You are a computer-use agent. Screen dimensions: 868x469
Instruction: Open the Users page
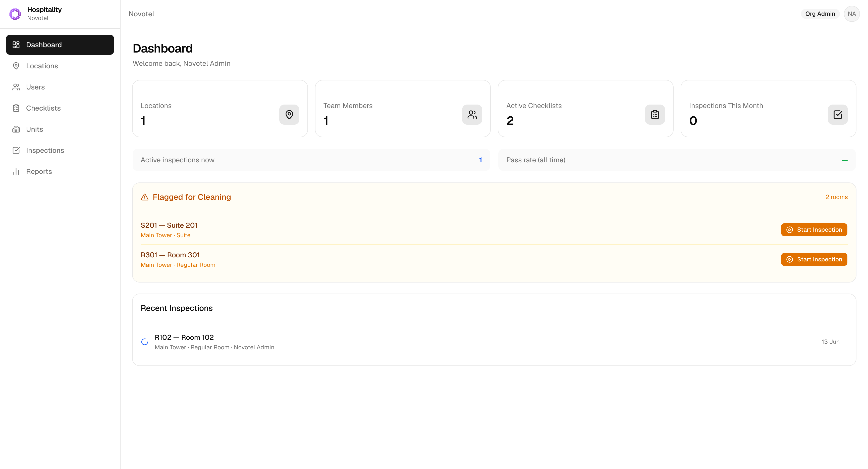[60, 87]
